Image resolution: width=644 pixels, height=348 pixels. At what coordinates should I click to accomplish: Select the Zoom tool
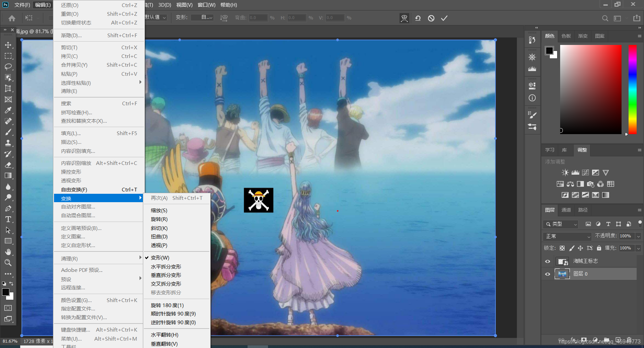click(x=8, y=263)
